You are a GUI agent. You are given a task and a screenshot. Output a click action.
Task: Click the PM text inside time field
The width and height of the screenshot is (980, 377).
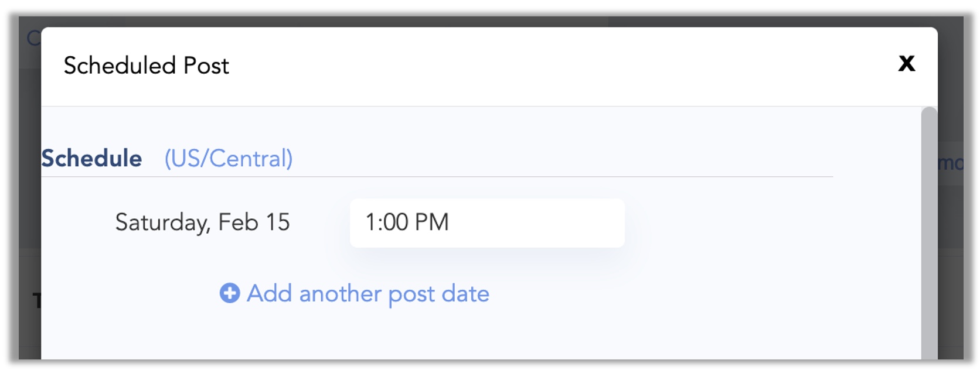(x=432, y=222)
